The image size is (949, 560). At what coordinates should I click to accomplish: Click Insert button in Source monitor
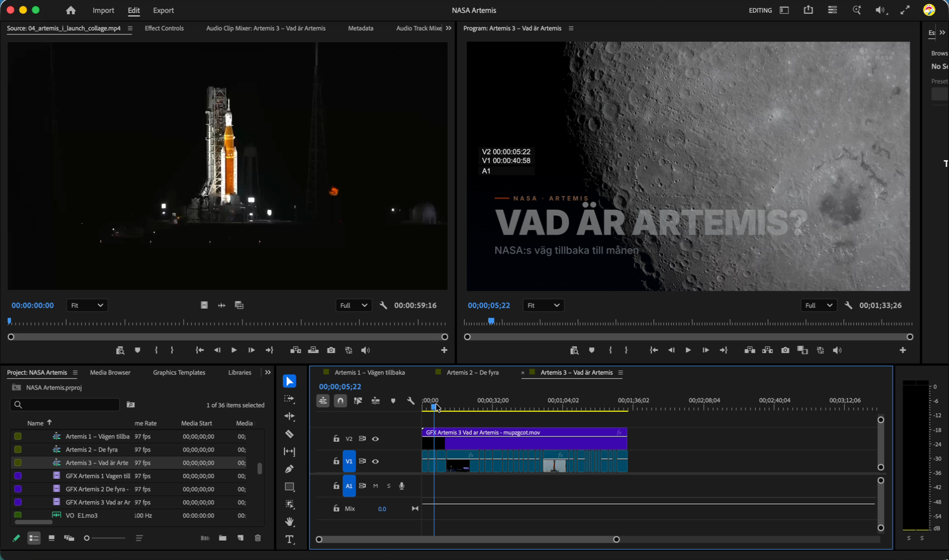pyautogui.click(x=295, y=350)
